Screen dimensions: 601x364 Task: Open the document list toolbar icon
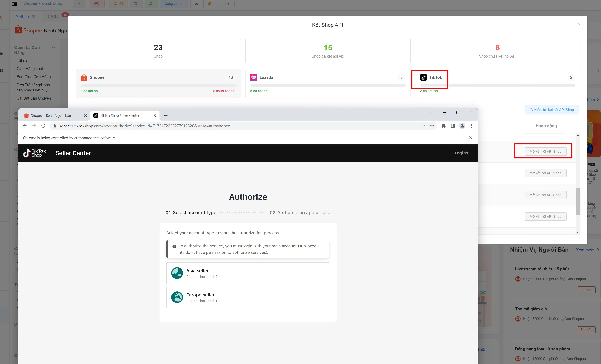coord(80,4)
